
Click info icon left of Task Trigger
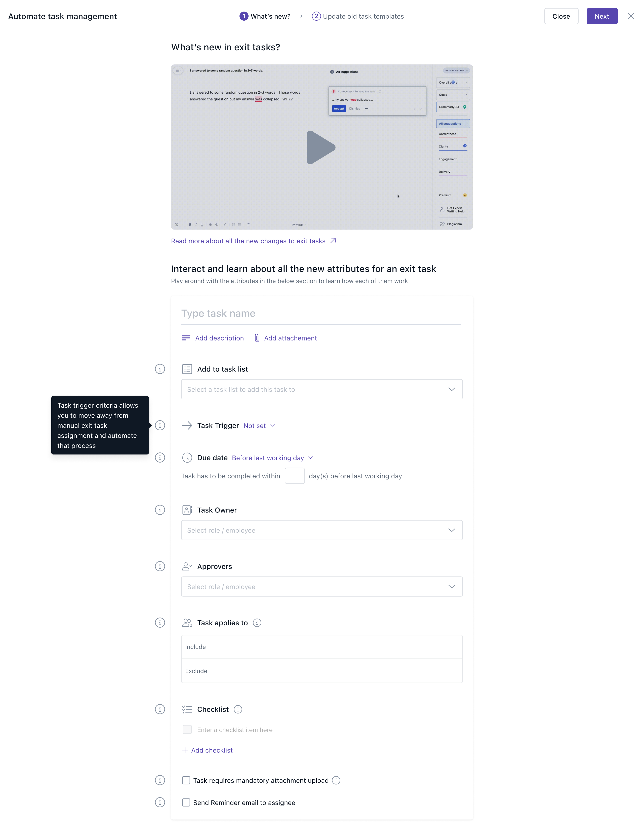[160, 425]
